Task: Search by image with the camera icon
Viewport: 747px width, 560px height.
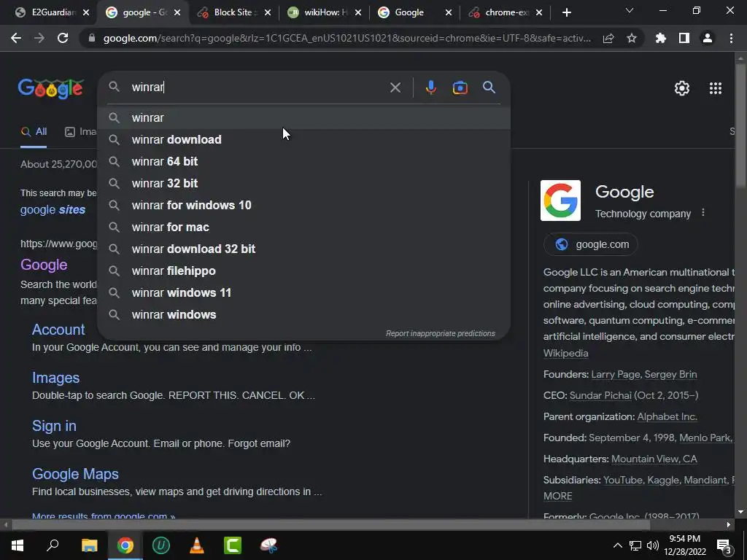Action: coord(460,87)
